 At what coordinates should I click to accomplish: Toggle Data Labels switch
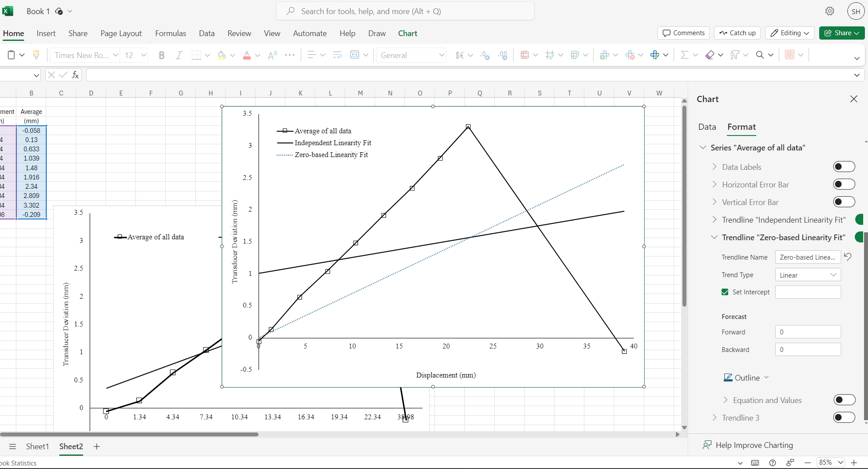[x=844, y=167]
